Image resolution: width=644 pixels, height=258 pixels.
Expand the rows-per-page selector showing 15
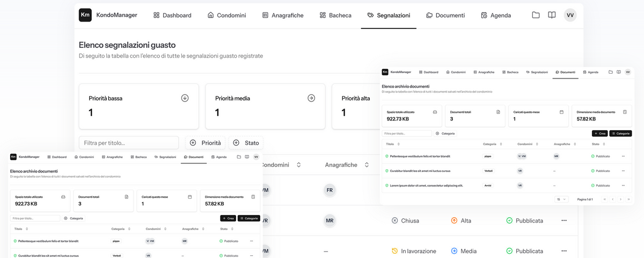pyautogui.click(x=561, y=199)
